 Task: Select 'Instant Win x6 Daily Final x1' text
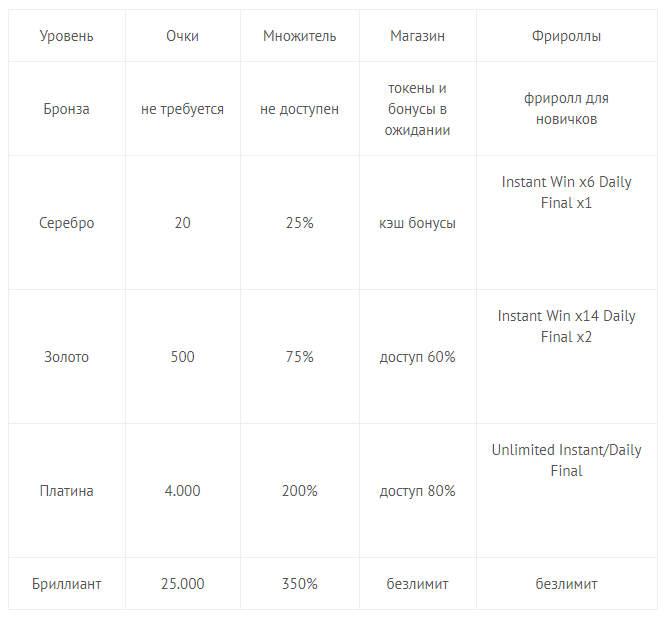[566, 193]
